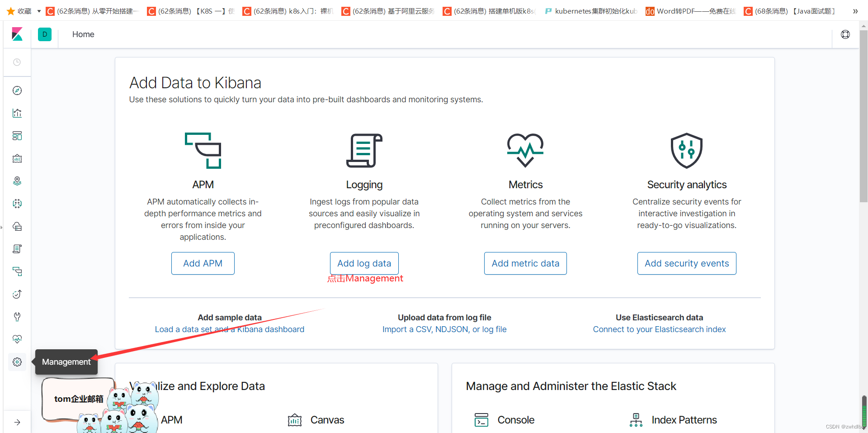868x433 pixels.
Task: Open Canvas icon in the left sidebar
Action: coord(17,158)
